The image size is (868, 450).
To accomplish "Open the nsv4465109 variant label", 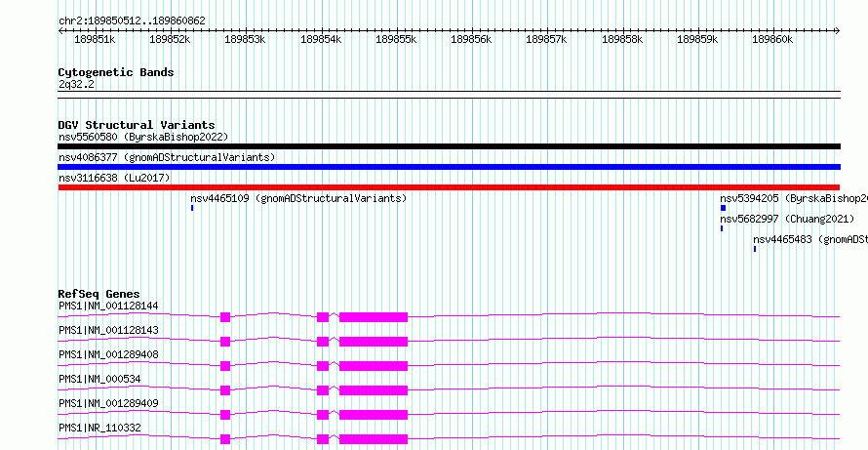I will (x=299, y=198).
